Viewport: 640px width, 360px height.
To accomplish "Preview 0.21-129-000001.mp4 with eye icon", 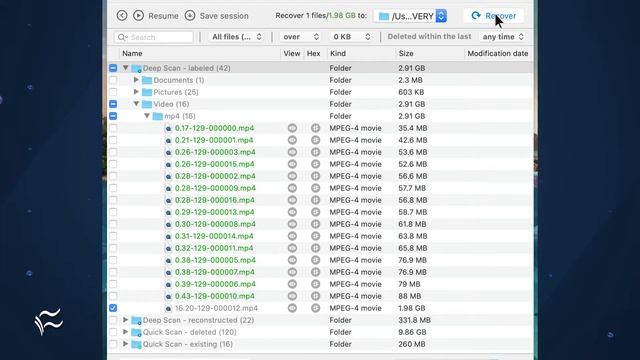I will 292,140.
